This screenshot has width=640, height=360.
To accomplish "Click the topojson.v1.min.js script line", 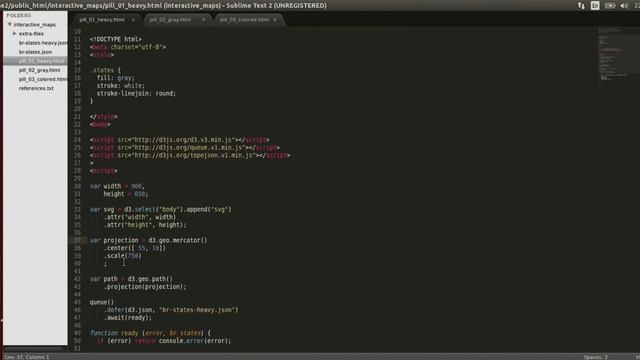I will coord(190,156).
